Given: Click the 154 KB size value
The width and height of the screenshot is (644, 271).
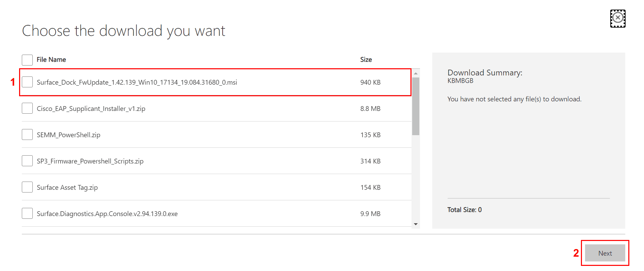Looking at the screenshot, I should tap(370, 187).
